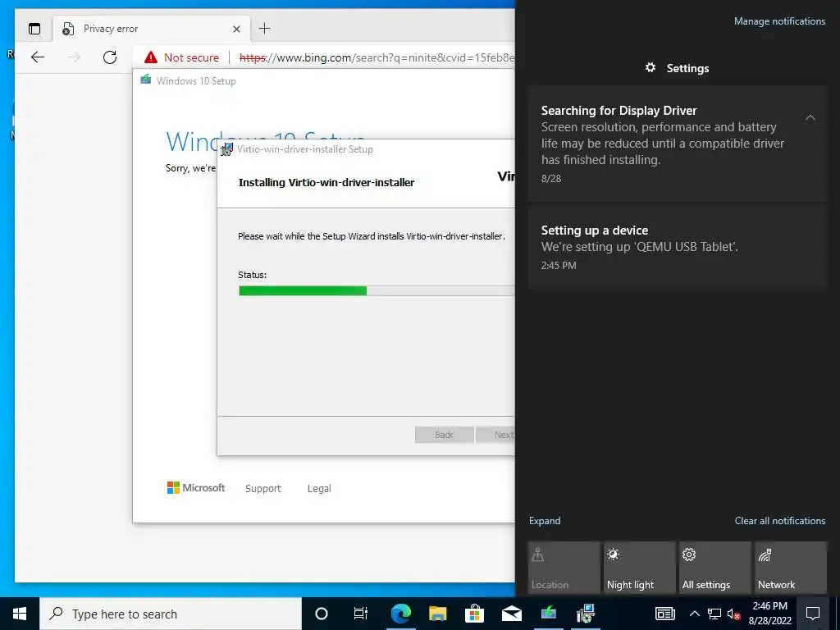Close the Action Center via notification icon

point(813,614)
